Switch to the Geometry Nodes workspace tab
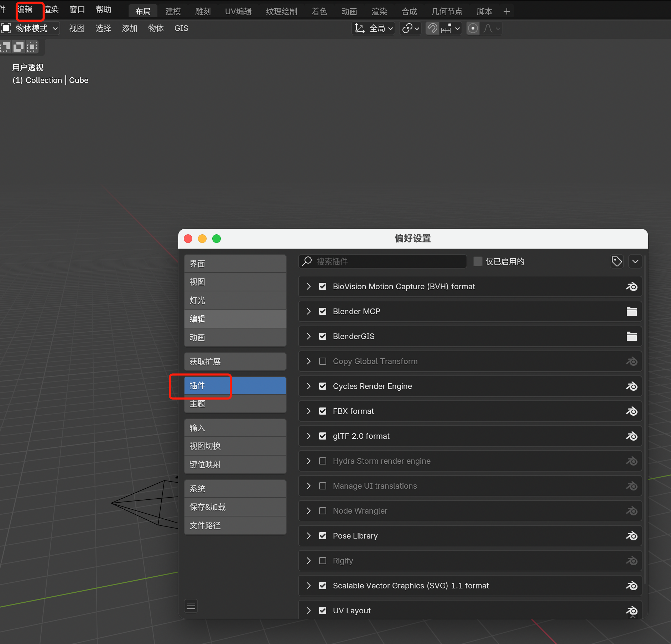671x644 pixels. point(447,11)
